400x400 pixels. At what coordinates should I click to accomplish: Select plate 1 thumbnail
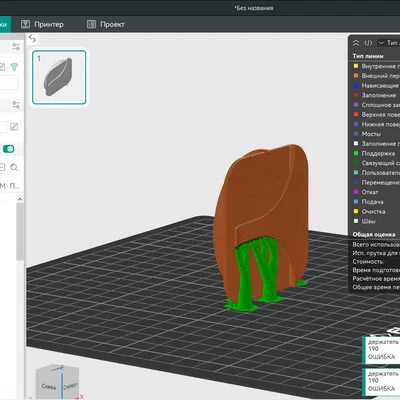59,77
